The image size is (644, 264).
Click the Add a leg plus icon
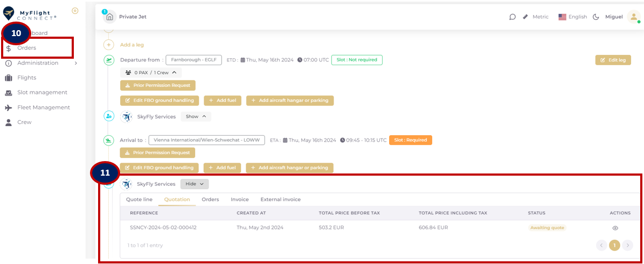point(109,45)
